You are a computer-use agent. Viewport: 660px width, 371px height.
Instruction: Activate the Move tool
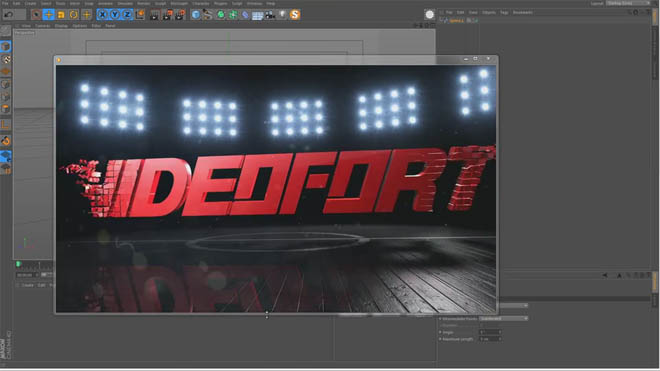(x=48, y=15)
